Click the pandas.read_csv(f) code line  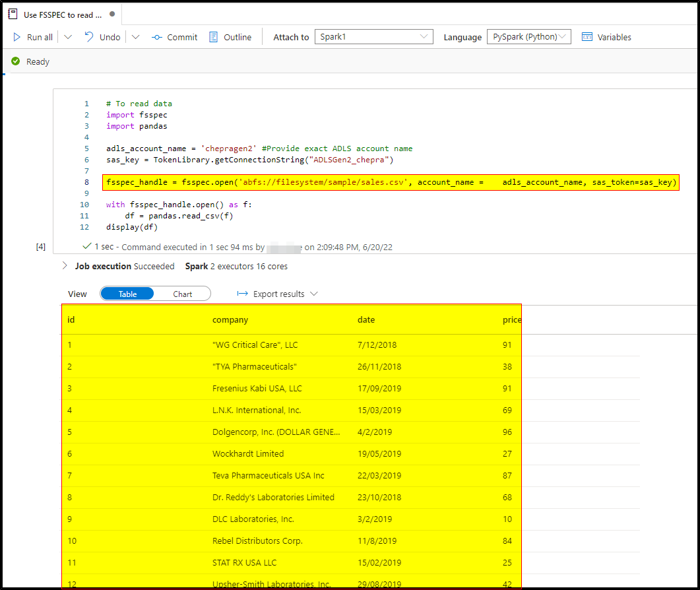coord(179,216)
